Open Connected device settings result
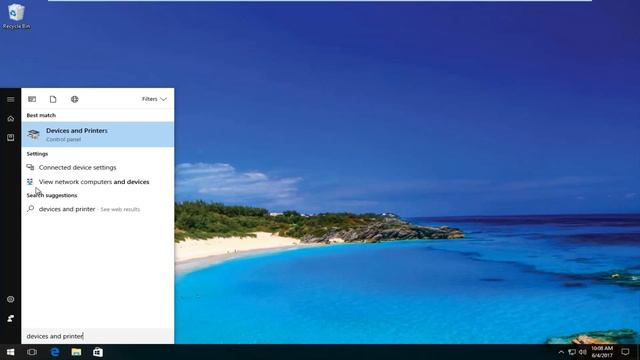640x360 pixels. tap(98, 167)
